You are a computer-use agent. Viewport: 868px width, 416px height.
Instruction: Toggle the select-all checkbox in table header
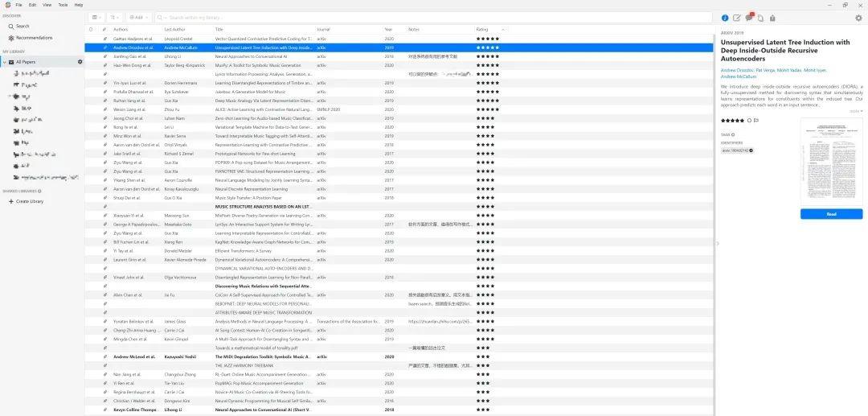(x=92, y=29)
